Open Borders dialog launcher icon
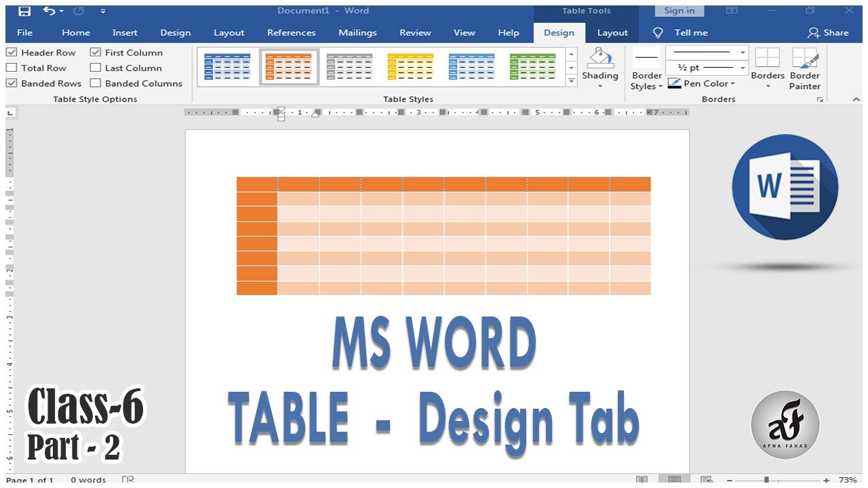The image size is (868, 488). (820, 100)
